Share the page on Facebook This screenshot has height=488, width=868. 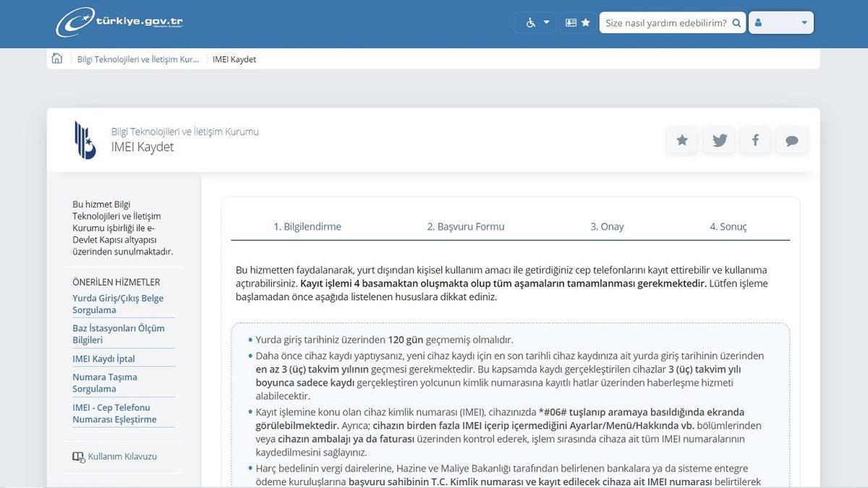click(x=755, y=140)
